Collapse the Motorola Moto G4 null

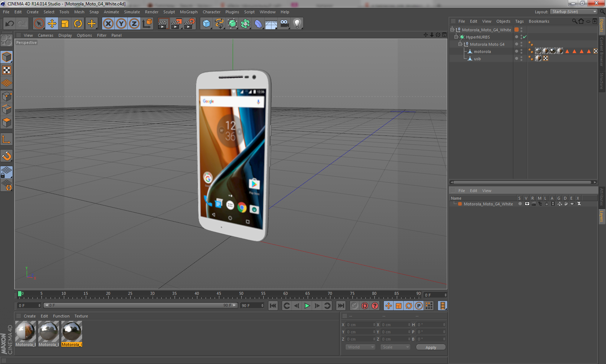coord(460,44)
